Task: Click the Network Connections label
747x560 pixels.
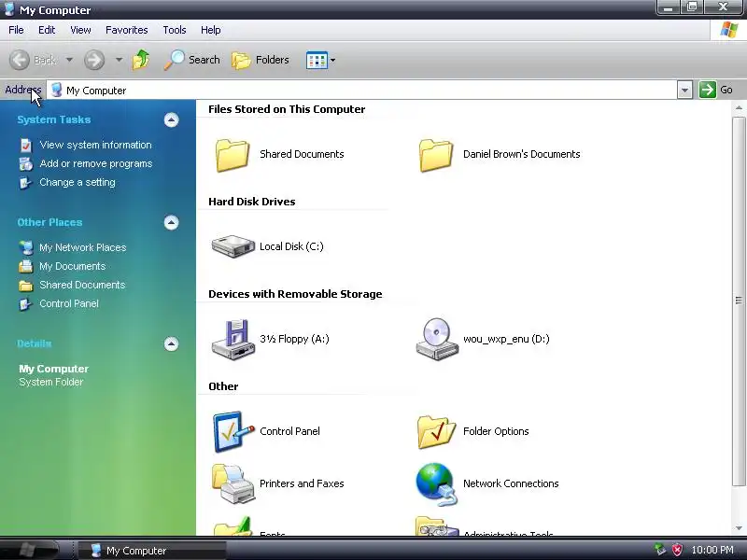Action: coord(511,483)
